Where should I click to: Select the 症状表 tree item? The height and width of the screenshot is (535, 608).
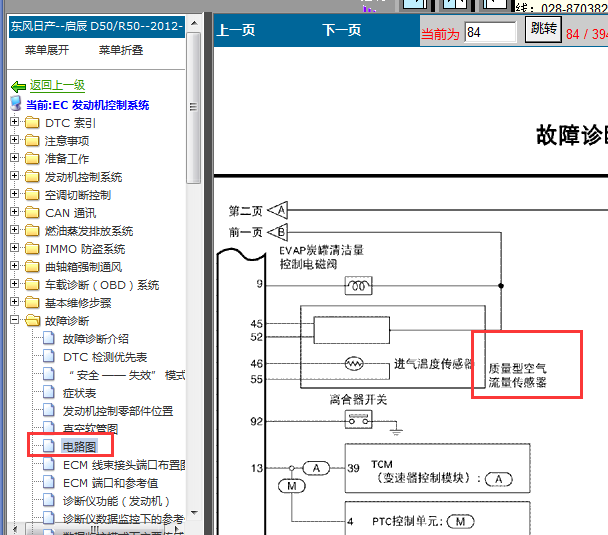click(79, 393)
